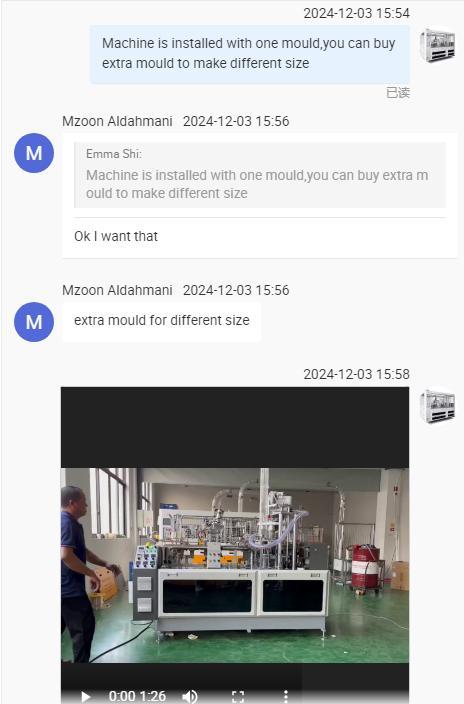Click the M avatar beside 'extra mould for different size'
The height and width of the screenshot is (704, 464).
click(34, 322)
